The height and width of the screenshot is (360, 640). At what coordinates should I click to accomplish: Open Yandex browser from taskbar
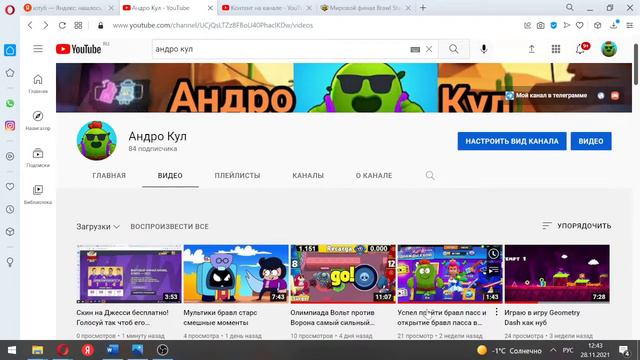87,350
